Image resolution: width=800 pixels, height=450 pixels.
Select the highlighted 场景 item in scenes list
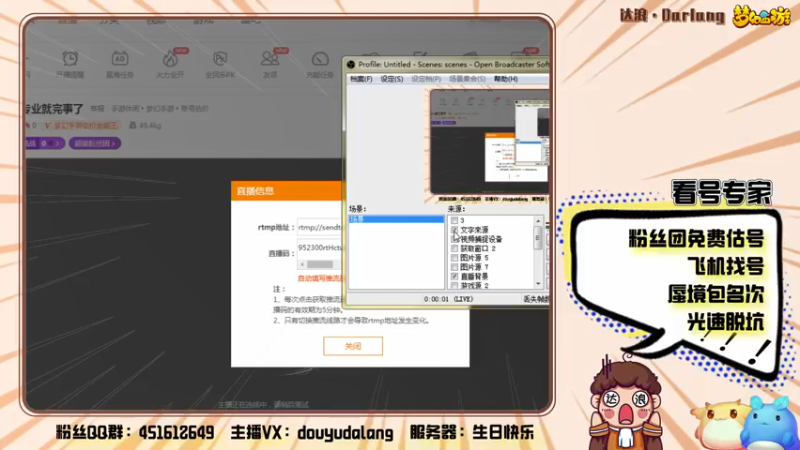pos(396,219)
